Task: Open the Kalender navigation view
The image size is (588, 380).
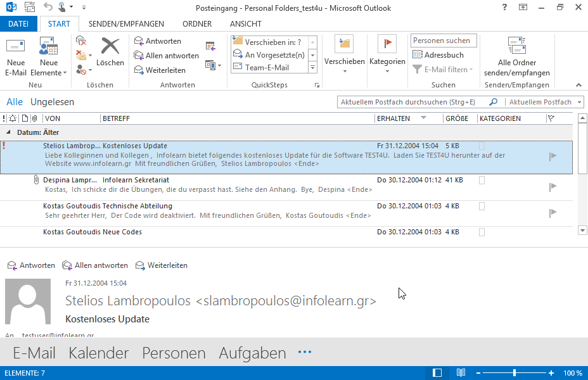Action: pyautogui.click(x=99, y=353)
